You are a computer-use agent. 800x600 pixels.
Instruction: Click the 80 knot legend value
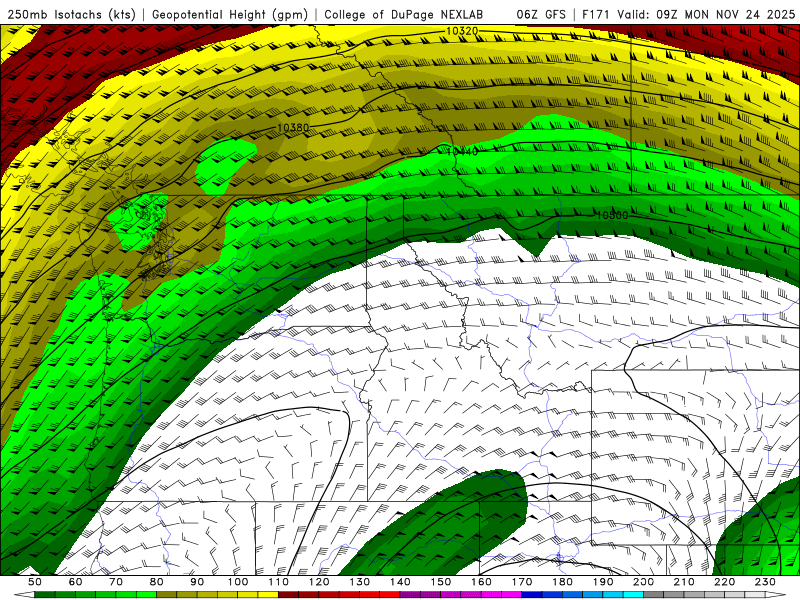157,582
